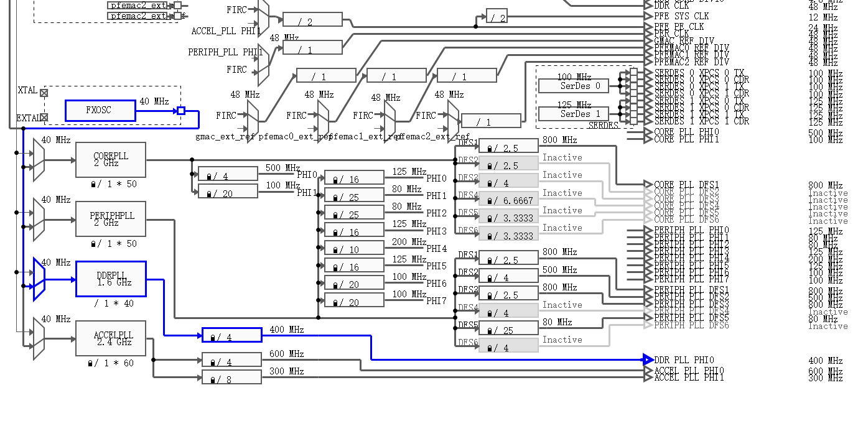Click the XTAL pin crossed-box icon

(x=44, y=93)
